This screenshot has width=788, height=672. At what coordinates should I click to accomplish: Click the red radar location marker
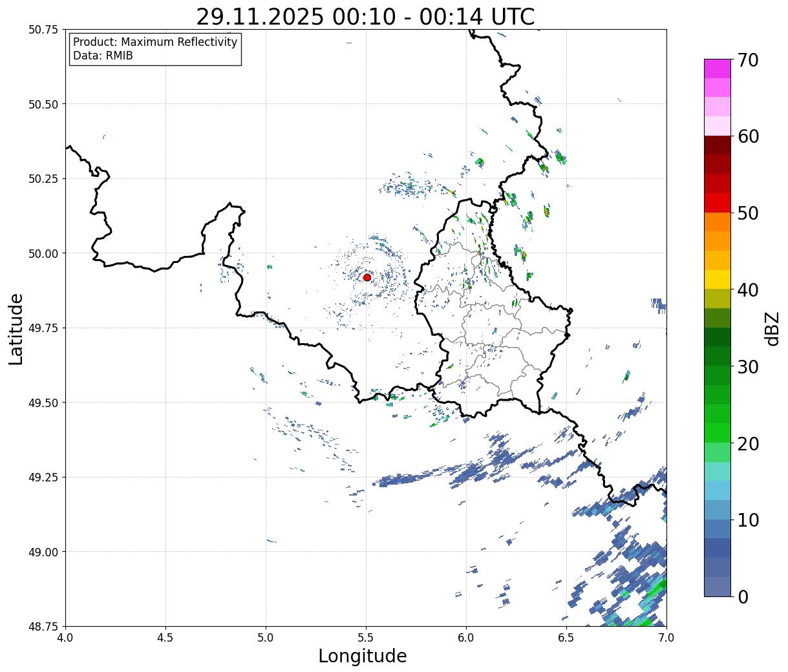[367, 277]
